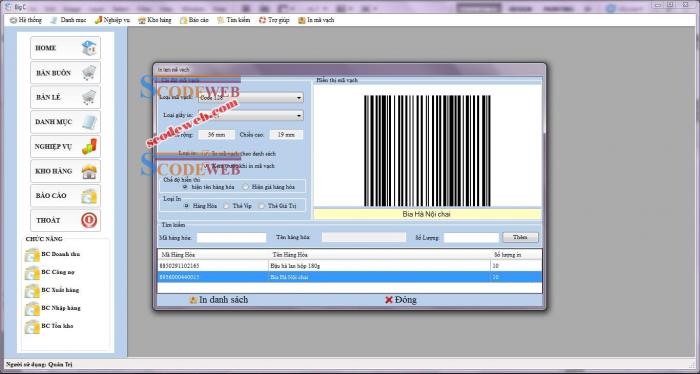Click the Nghiệp vụ menu icon
Screen dimensions: 700x374
point(98,20)
